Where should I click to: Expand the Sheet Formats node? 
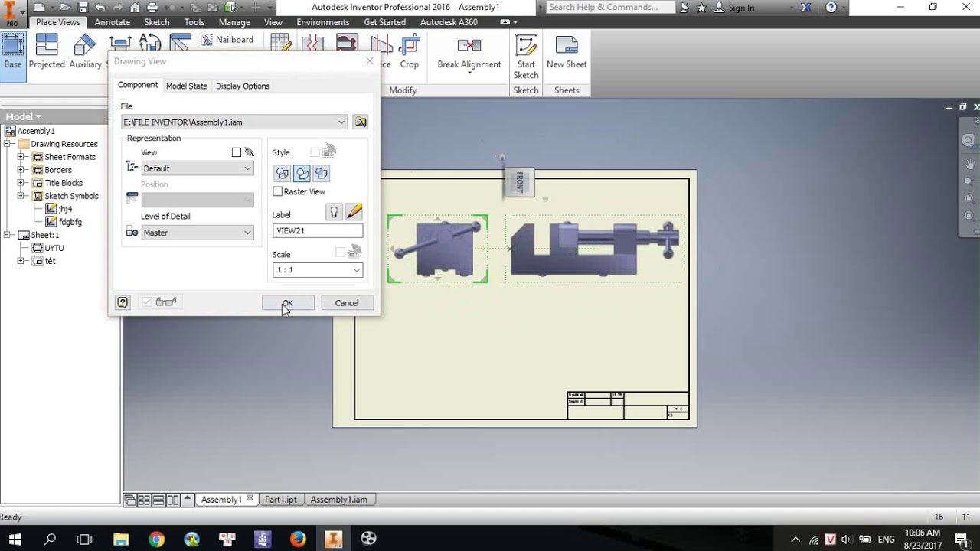click(21, 157)
